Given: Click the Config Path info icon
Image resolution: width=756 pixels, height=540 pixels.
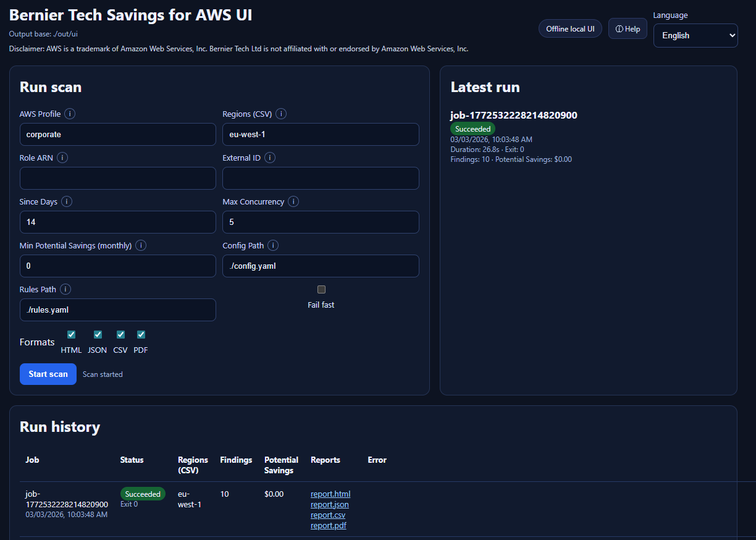Looking at the screenshot, I should point(273,245).
